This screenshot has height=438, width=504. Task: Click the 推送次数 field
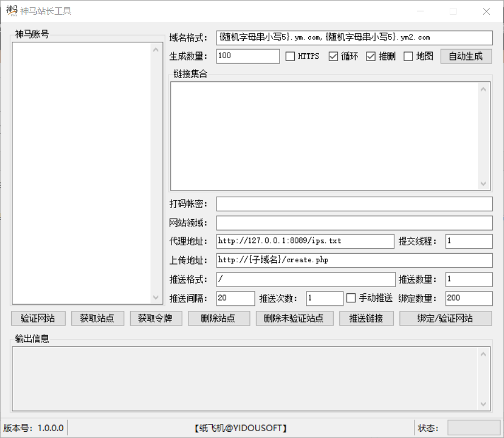(325, 298)
